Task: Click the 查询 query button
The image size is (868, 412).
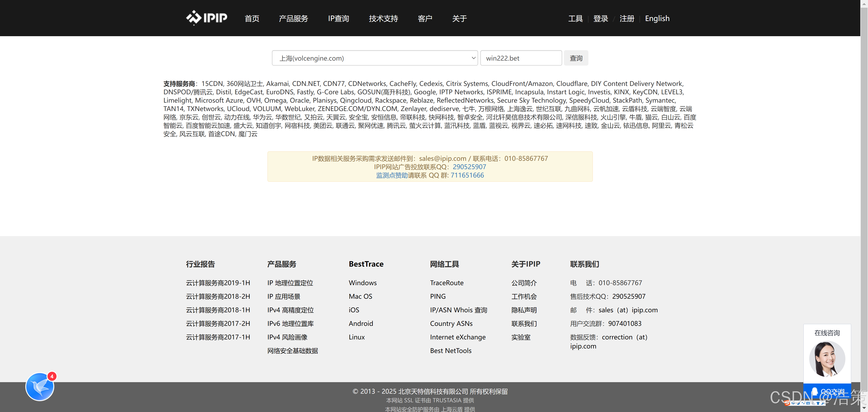Action: (576, 58)
